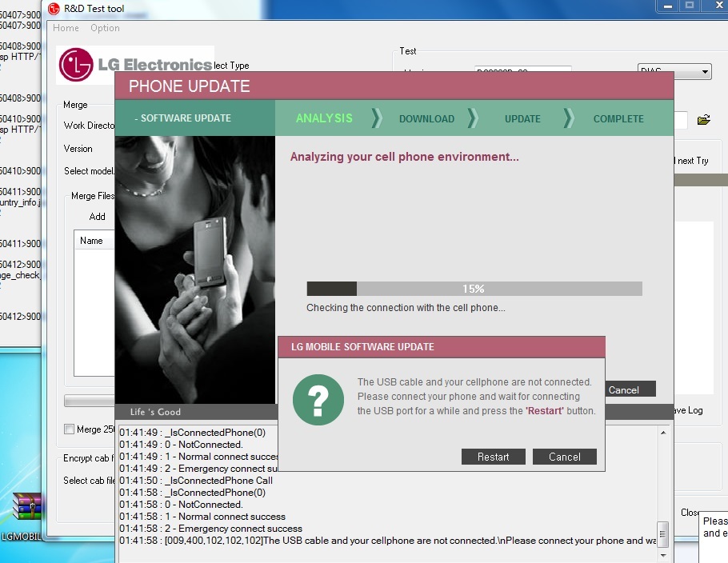Click the 'Test' group label
This screenshot has width=728, height=563.
tap(408, 51)
